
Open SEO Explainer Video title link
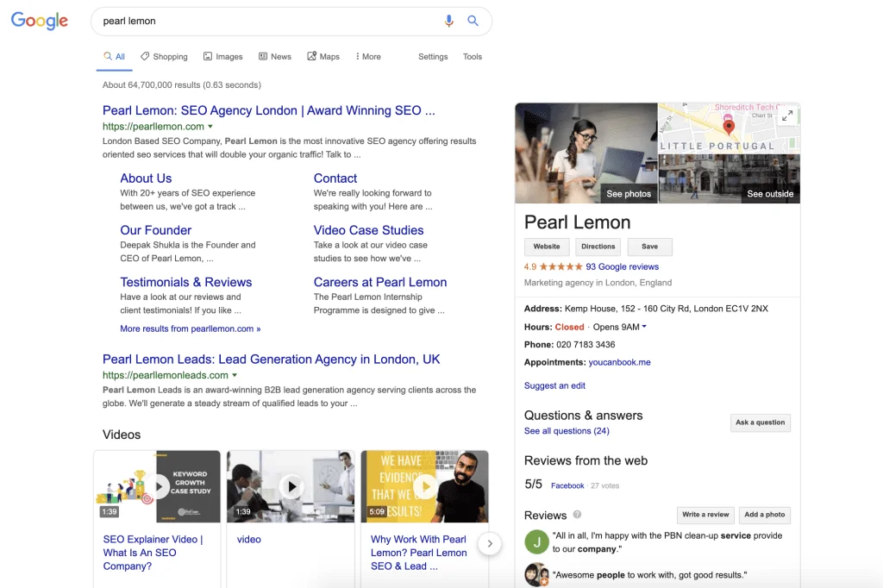click(153, 553)
